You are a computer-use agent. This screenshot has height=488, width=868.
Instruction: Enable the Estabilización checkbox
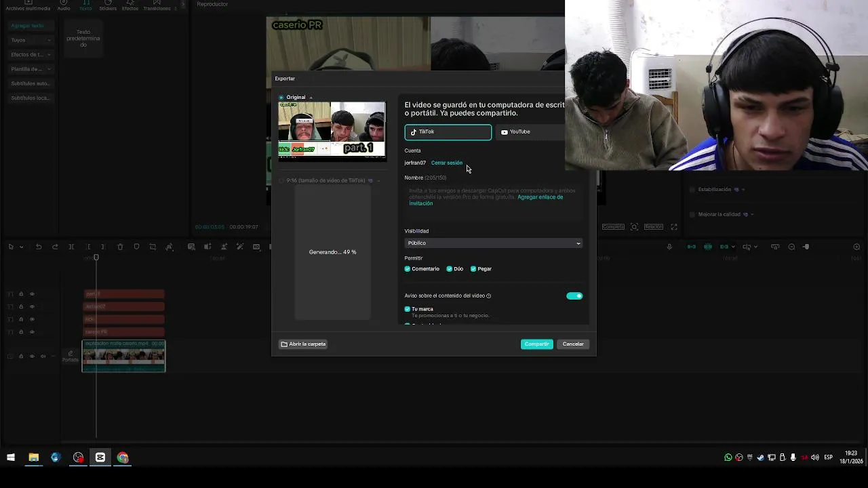point(692,190)
